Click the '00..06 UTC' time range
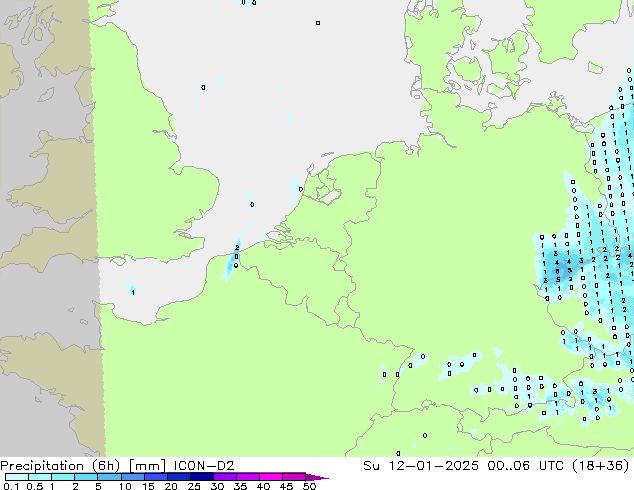Viewport: 634px width, 490px height. pyautogui.click(x=527, y=466)
